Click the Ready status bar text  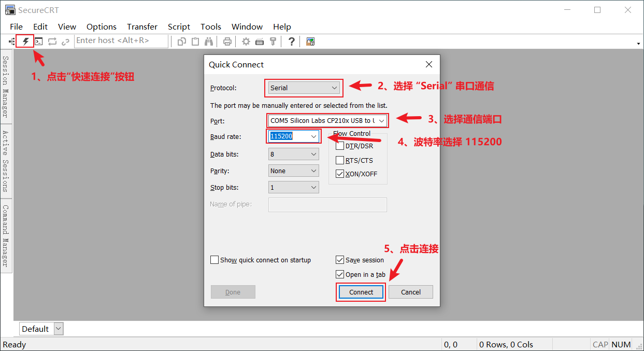(15, 344)
